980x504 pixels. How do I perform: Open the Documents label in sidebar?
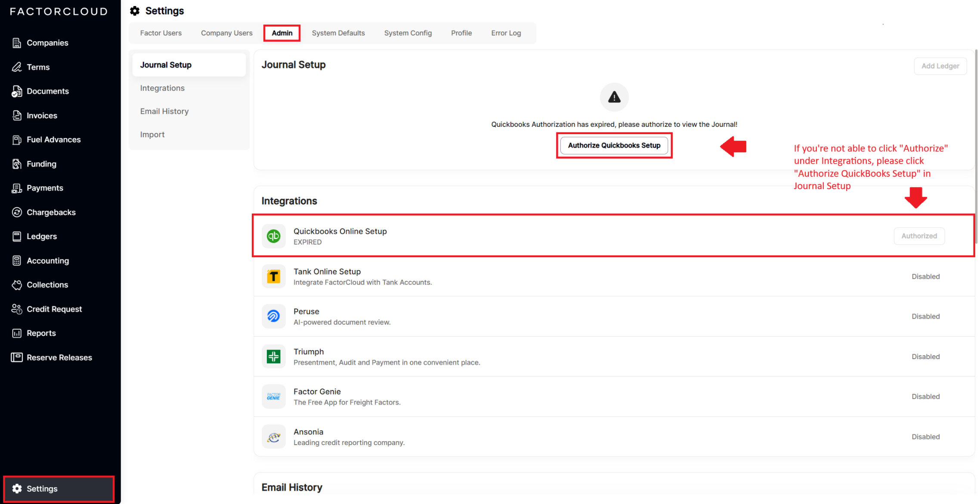pos(48,91)
